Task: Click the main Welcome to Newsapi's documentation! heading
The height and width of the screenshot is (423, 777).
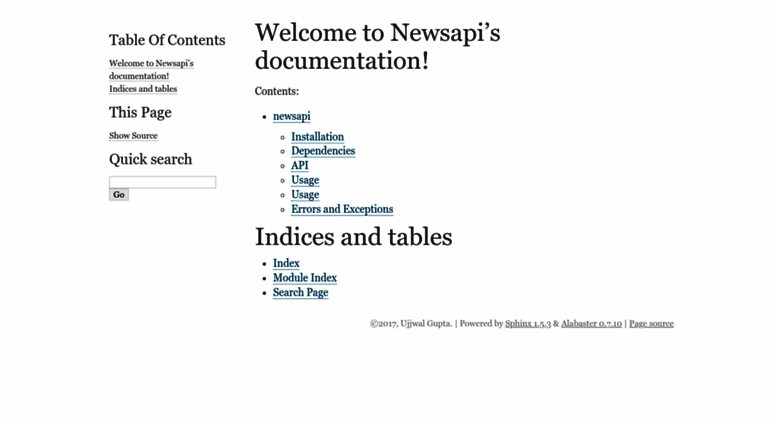Action: [x=378, y=47]
